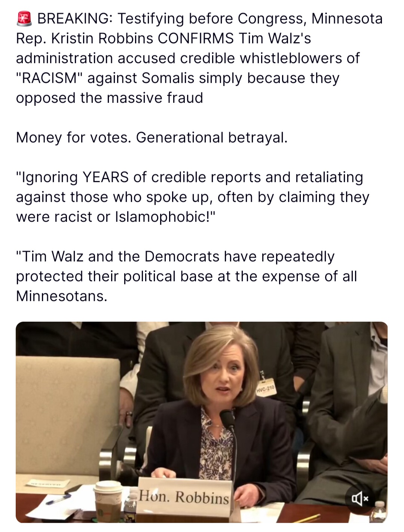The width and height of the screenshot is (404, 532).
Task: Tap the "Tim Walz and the Democrats" paragraph
Action: coord(187,276)
